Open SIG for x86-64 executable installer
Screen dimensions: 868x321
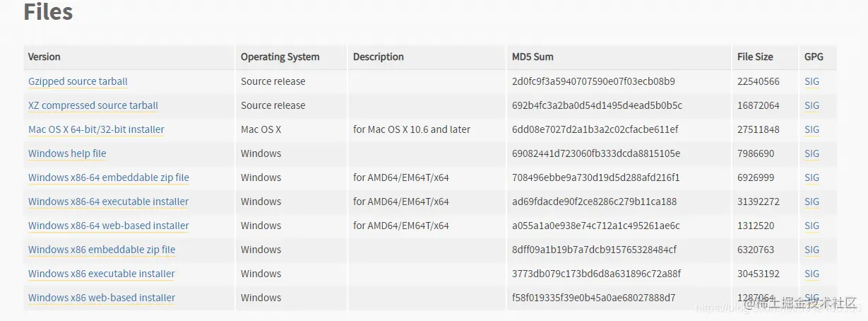point(811,202)
